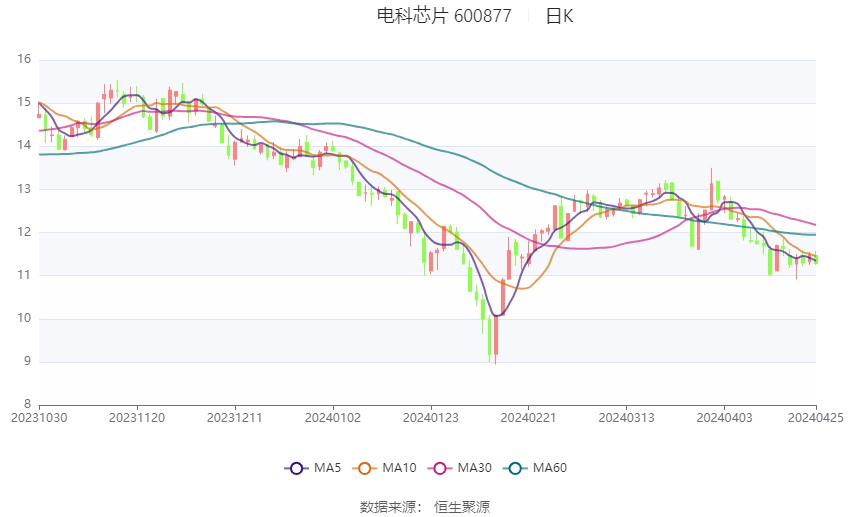Select the 日K label in the title
Image resolution: width=850 pixels, height=517 pixels.
point(559,16)
